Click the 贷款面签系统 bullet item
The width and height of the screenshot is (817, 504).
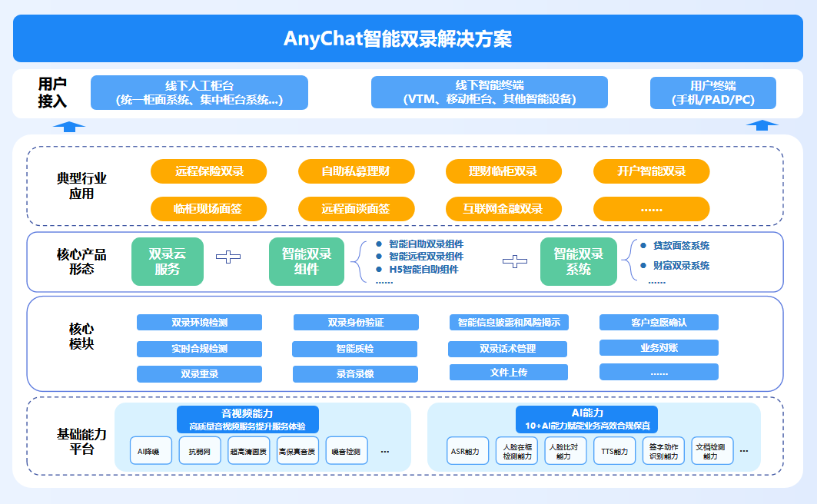[x=676, y=245]
